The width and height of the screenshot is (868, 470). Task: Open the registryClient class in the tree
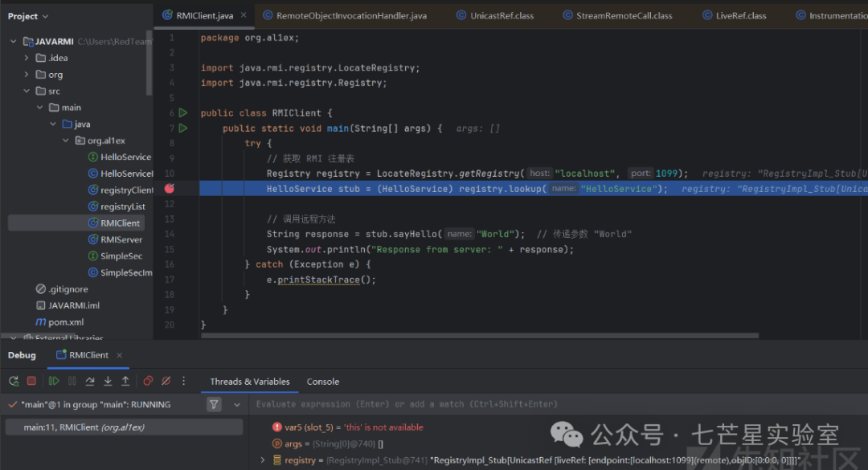pyautogui.click(x=121, y=190)
